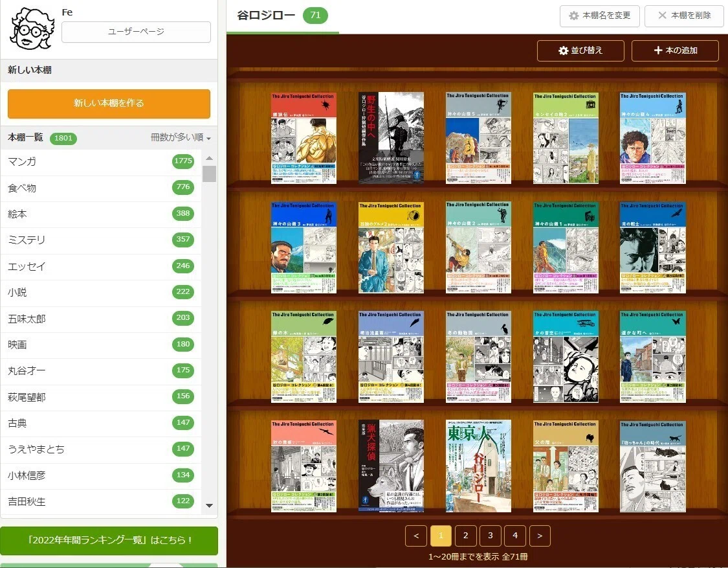Select the 絵本 bookshelf row
Image resolution: width=728 pixels, height=568 pixels.
click(x=101, y=214)
